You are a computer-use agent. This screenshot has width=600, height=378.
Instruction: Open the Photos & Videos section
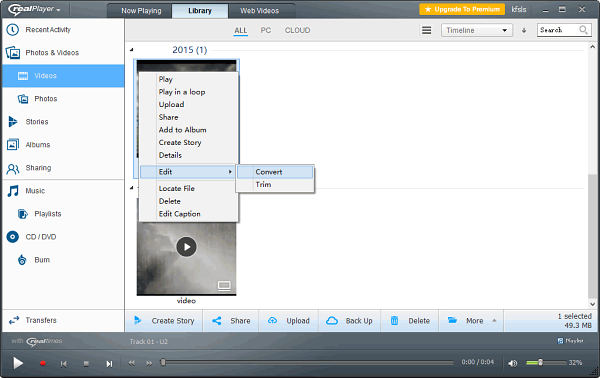pos(63,53)
